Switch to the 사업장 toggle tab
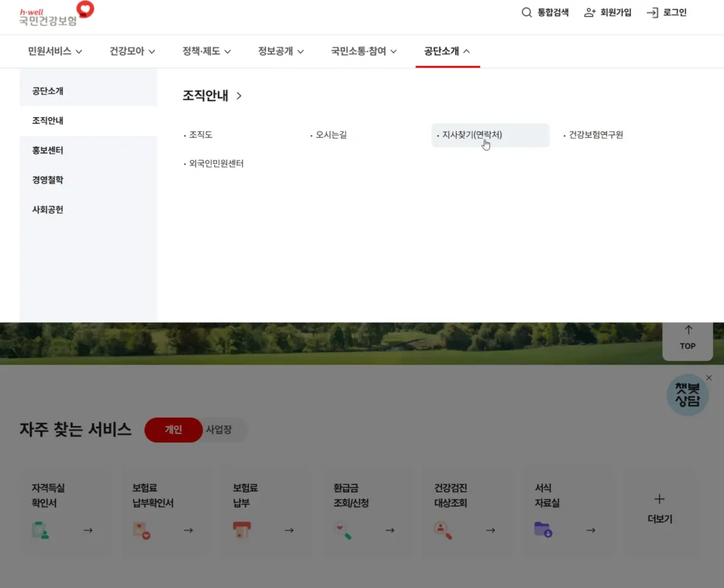Image resolution: width=724 pixels, height=588 pixels. pyautogui.click(x=219, y=430)
